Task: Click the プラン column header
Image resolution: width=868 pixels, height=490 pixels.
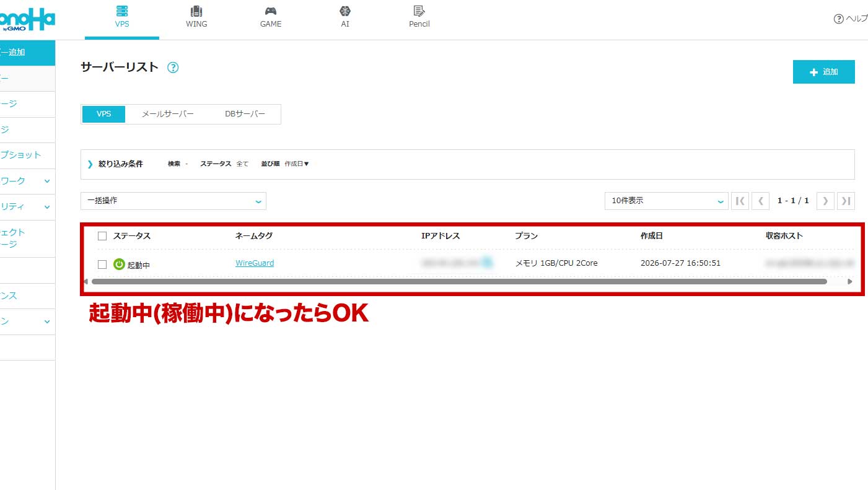Action: (526, 236)
